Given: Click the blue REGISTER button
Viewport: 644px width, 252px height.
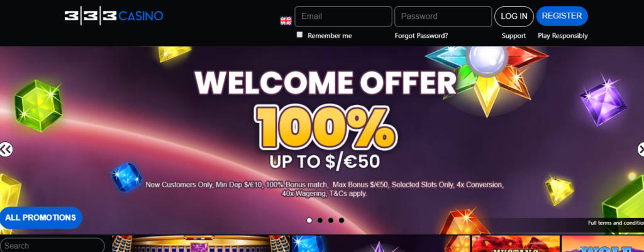Looking at the screenshot, I should [x=562, y=16].
